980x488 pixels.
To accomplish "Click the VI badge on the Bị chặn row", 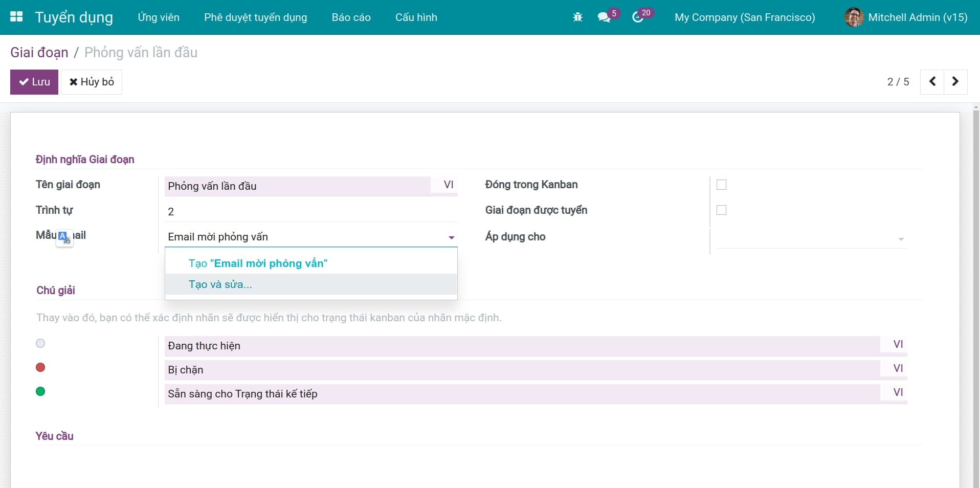I will tap(899, 368).
